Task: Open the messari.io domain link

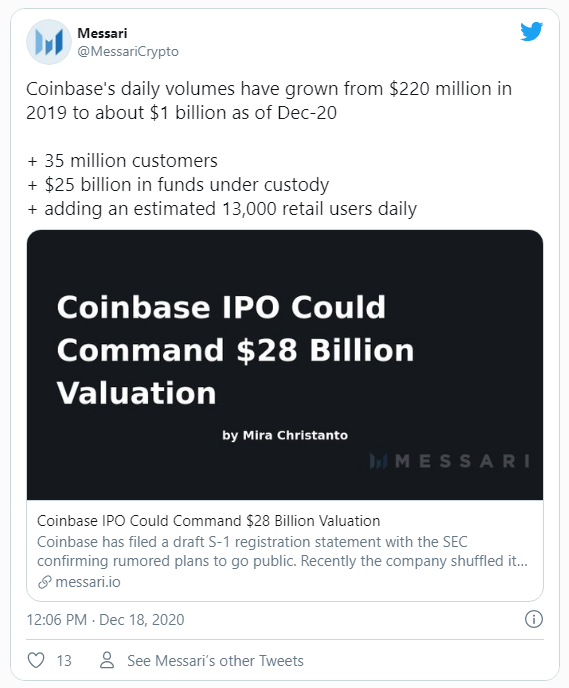Action: [x=88, y=582]
